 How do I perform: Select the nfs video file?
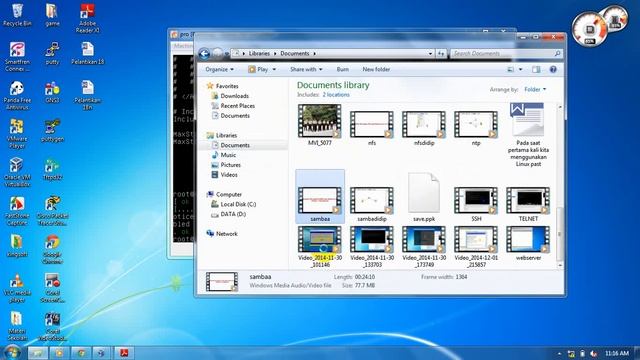tap(372, 128)
